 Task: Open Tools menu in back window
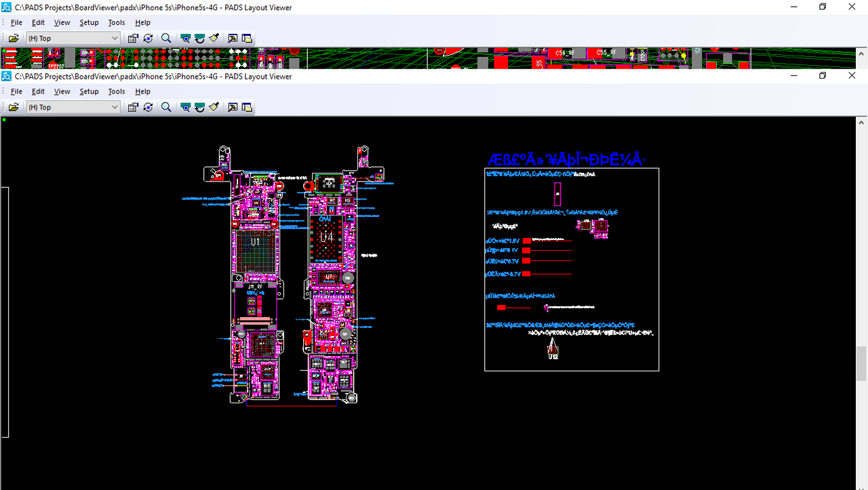[x=117, y=22]
